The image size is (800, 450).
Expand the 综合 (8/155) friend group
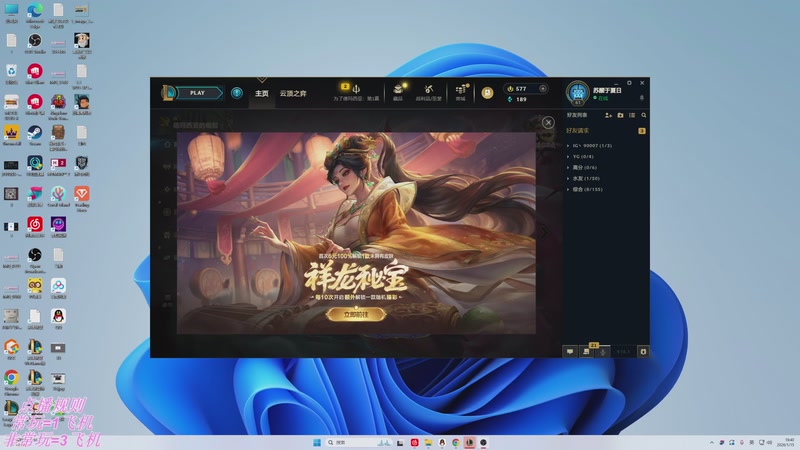tap(585, 189)
